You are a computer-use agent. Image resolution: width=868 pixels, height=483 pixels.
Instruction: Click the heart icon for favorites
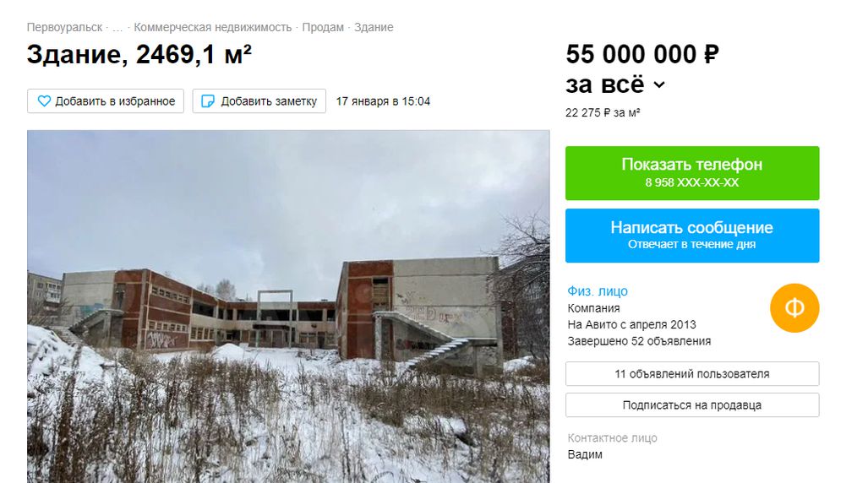tap(44, 101)
